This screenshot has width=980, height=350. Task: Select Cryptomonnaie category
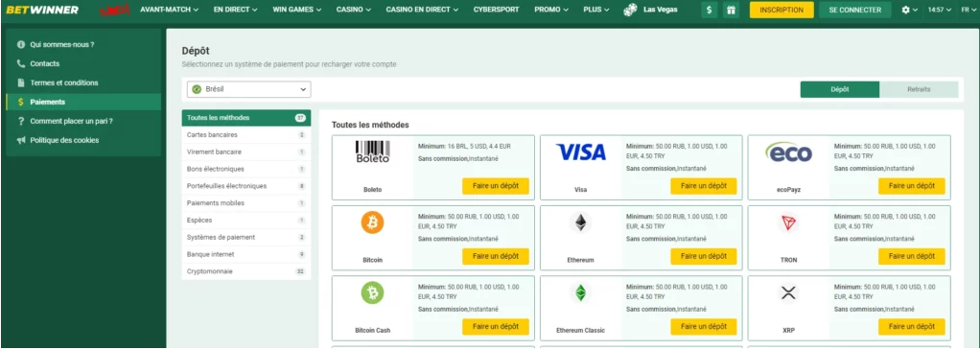click(x=246, y=271)
